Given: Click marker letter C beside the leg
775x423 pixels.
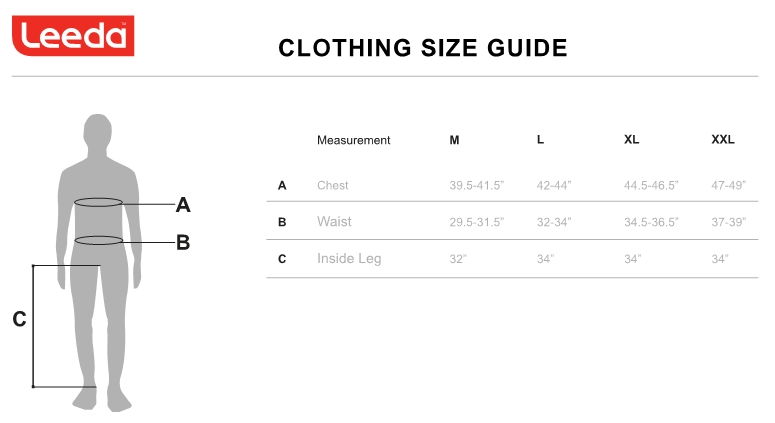Looking at the screenshot, I should (19, 320).
